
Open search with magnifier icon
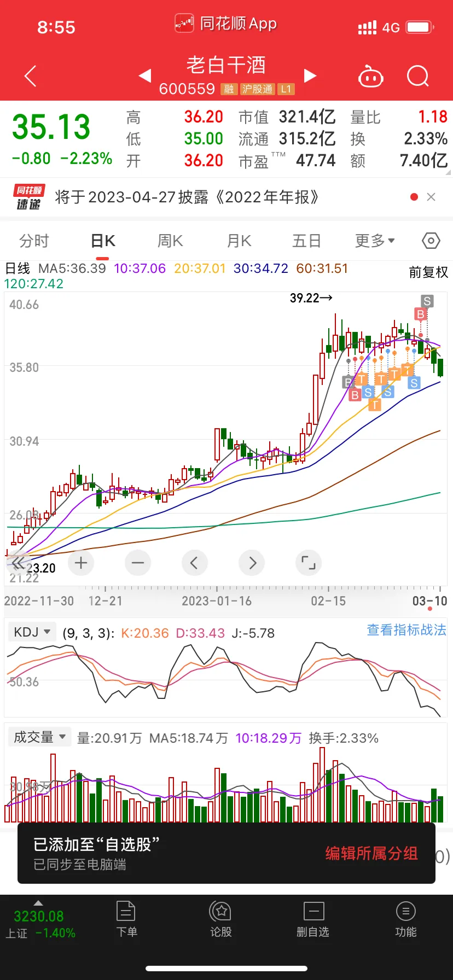tap(418, 77)
